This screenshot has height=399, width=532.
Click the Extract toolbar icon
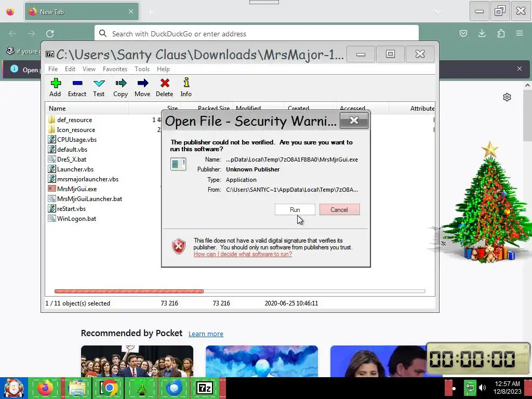(x=77, y=87)
